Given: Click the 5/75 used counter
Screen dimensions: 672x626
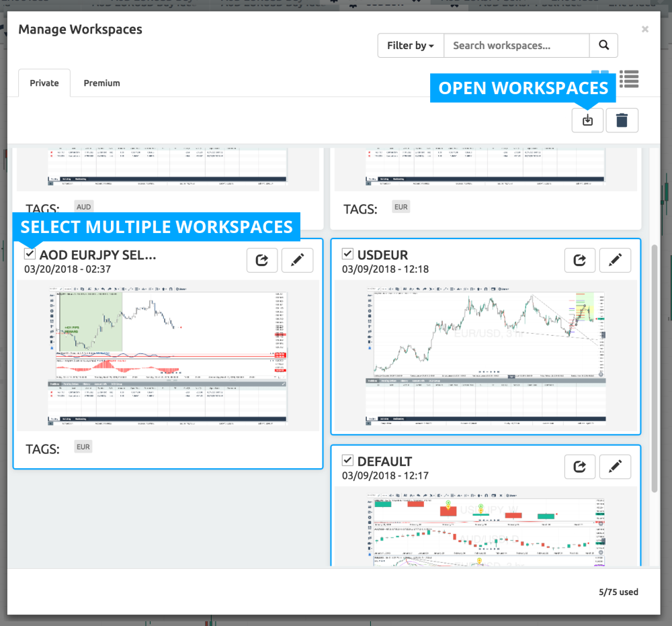Looking at the screenshot, I should 618,592.
